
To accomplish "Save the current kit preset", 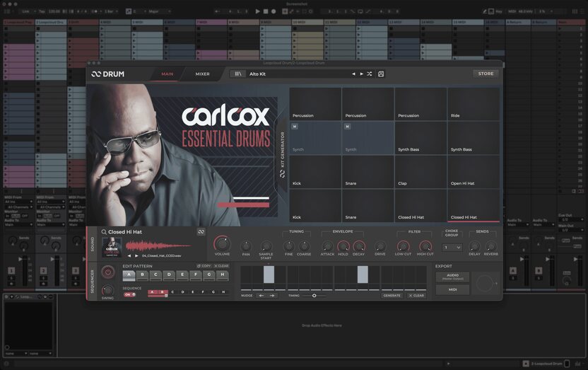I will coord(381,74).
